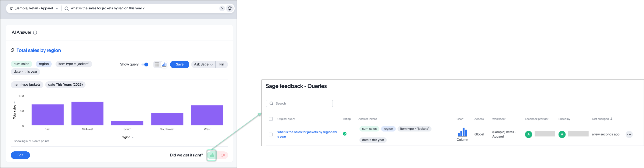Check the select-all header checkbox

pyautogui.click(x=271, y=119)
